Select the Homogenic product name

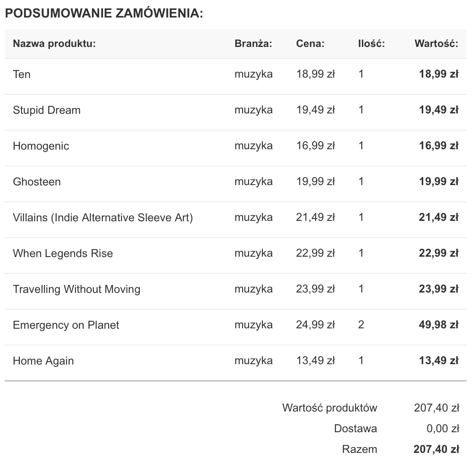[41, 146]
